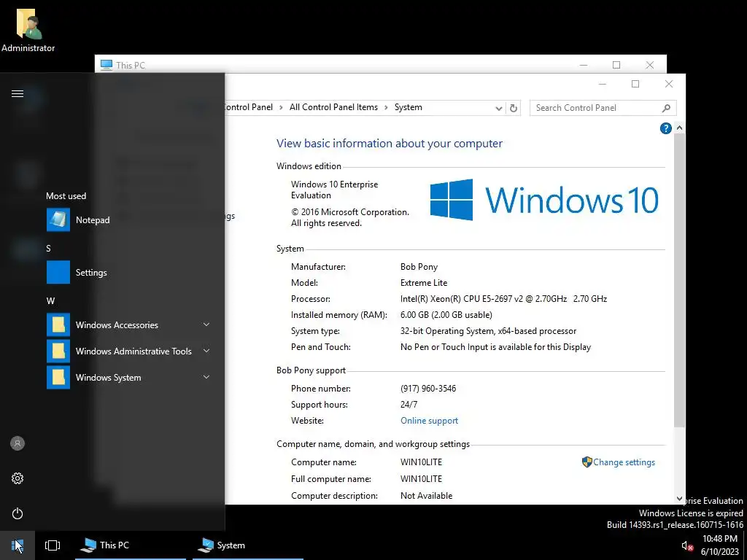747x560 pixels.
Task: Expand Windows Accessories chevron
Action: (206, 324)
